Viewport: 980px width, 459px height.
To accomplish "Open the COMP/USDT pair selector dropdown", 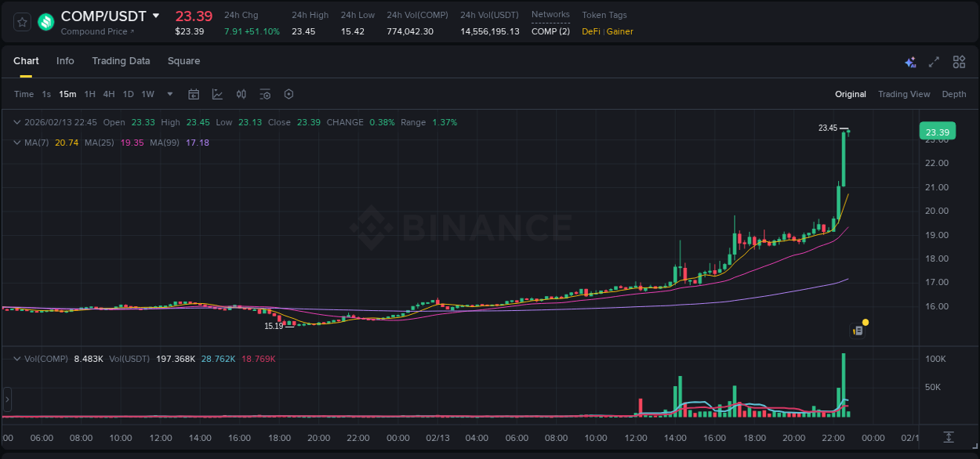I will [x=156, y=16].
